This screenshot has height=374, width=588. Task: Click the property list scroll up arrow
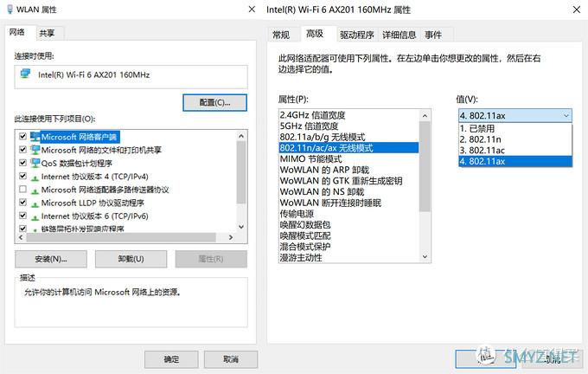[x=425, y=116]
